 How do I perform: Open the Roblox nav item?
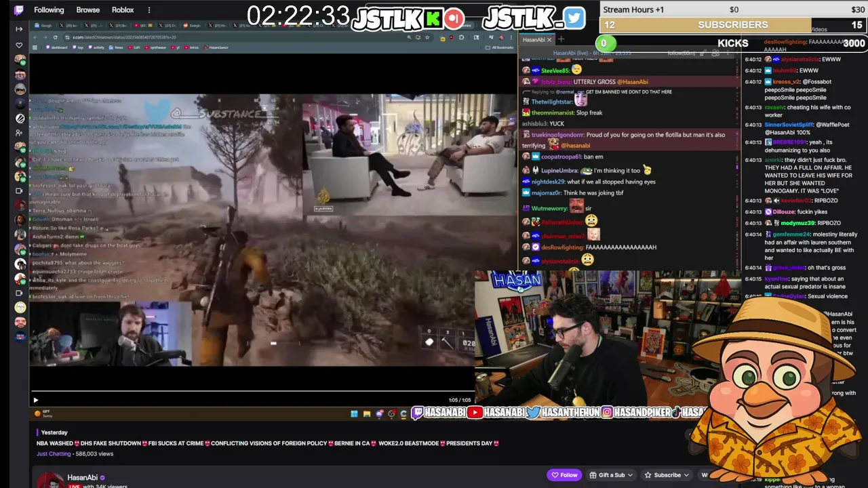pyautogui.click(x=123, y=10)
